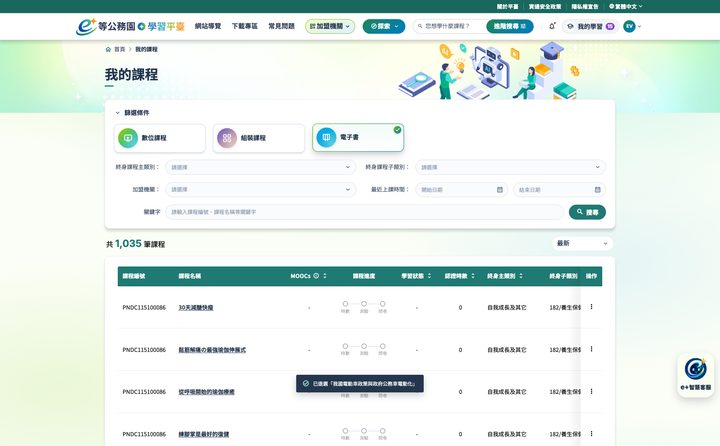Open calendar picker for 開始日期
This screenshot has height=446, width=720.
pyautogui.click(x=500, y=190)
